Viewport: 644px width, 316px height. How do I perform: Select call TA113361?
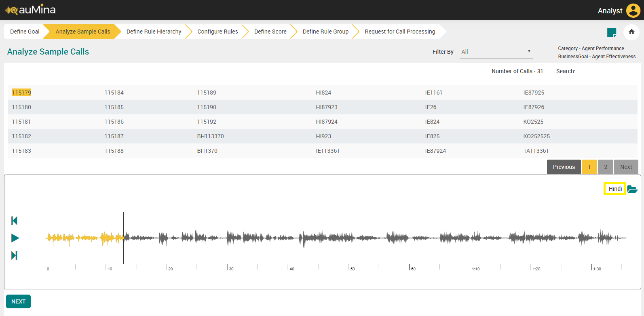[x=536, y=151]
